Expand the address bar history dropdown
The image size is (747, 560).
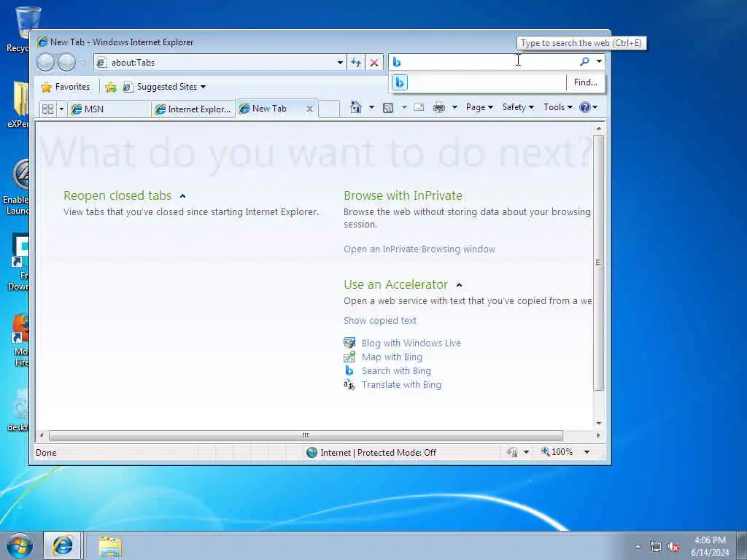[x=340, y=63]
